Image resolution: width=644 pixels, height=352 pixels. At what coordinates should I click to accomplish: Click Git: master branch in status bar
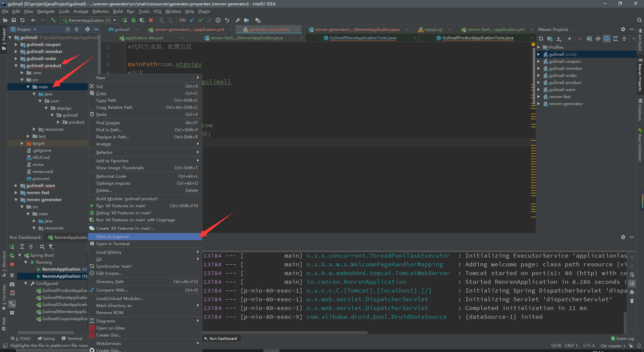point(613,345)
